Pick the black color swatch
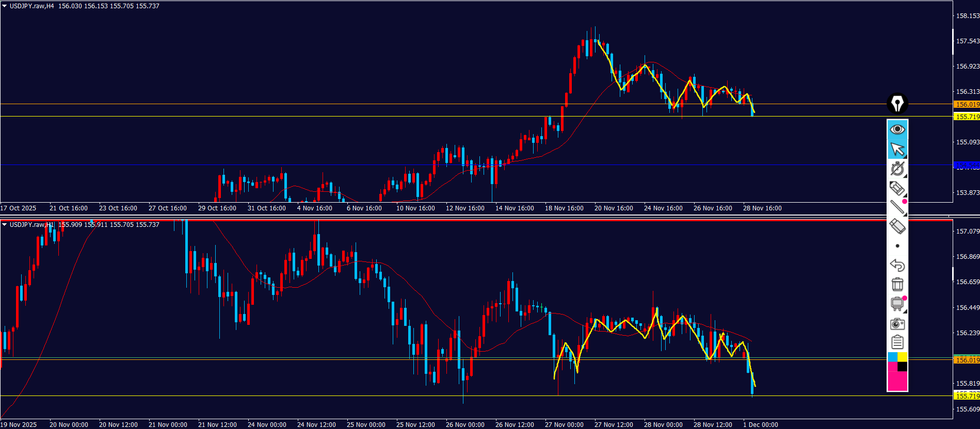 [x=903, y=367]
